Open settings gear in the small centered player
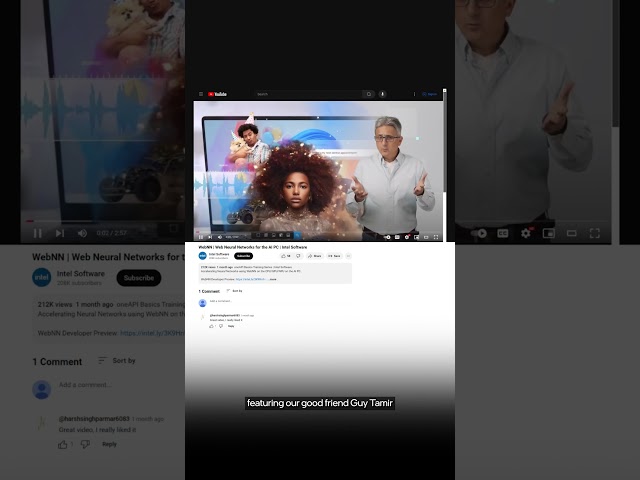 click(x=407, y=237)
